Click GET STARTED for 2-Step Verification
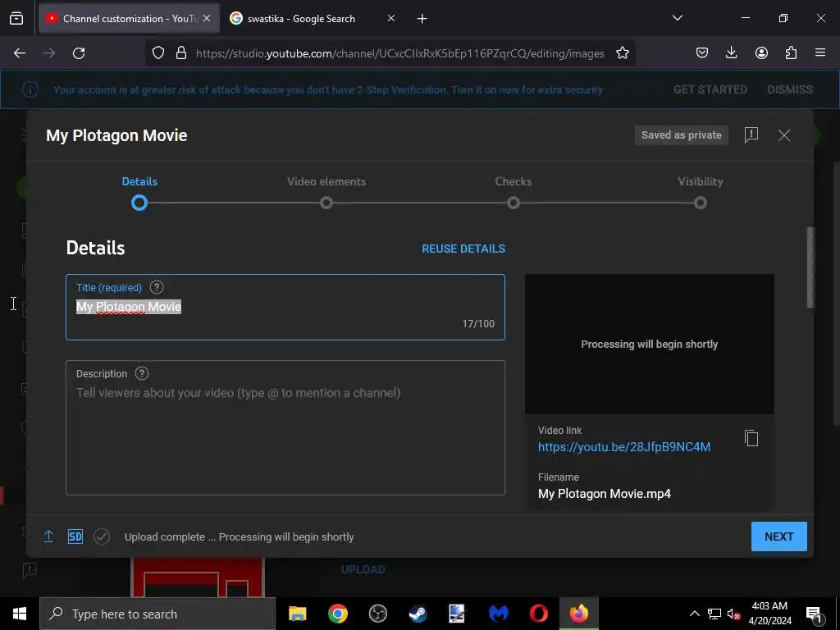 coord(710,89)
